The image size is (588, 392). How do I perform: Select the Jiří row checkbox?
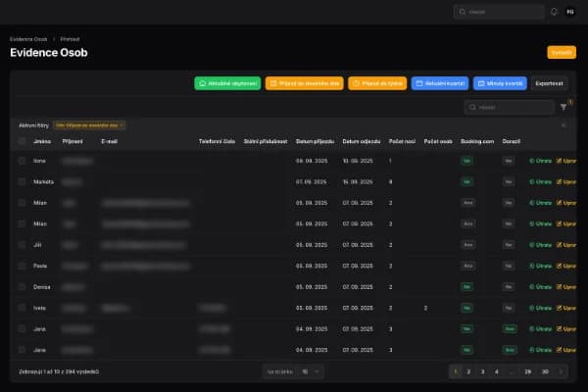22,245
